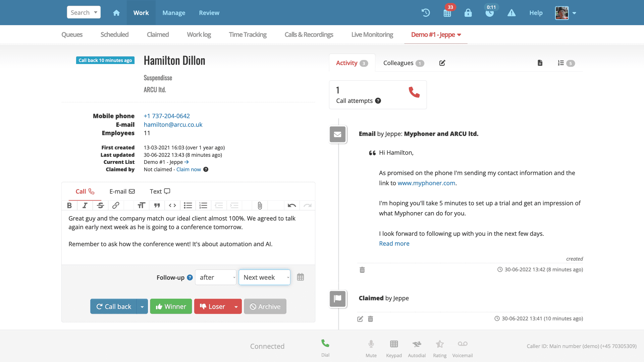Click the unordered list icon
Image resolution: width=644 pixels, height=362 pixels.
click(x=187, y=205)
